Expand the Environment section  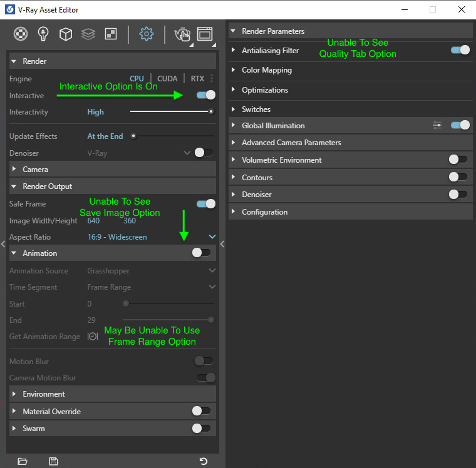113,394
